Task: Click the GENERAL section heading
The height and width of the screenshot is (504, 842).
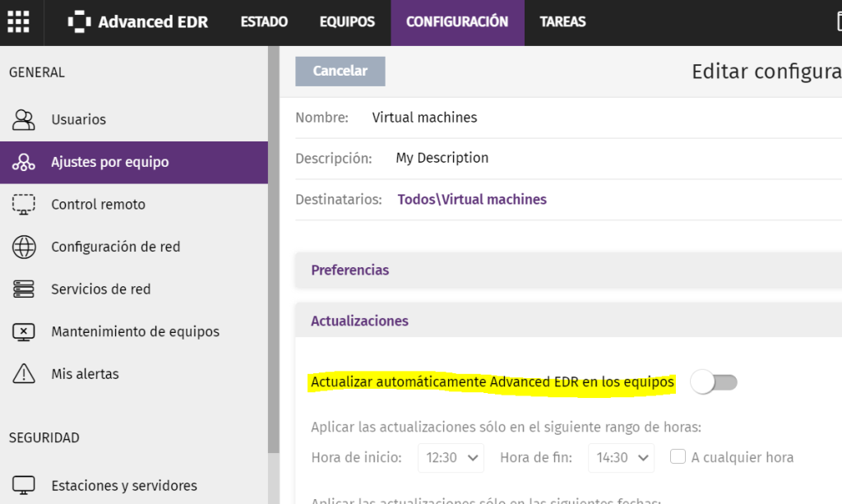Action: coord(36,72)
